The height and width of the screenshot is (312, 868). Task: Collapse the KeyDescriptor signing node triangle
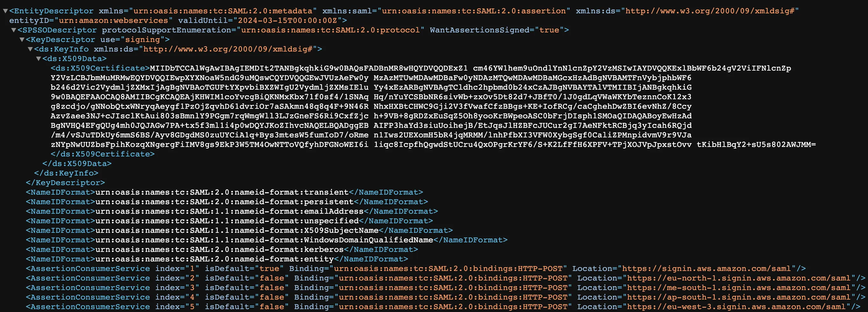pos(22,40)
